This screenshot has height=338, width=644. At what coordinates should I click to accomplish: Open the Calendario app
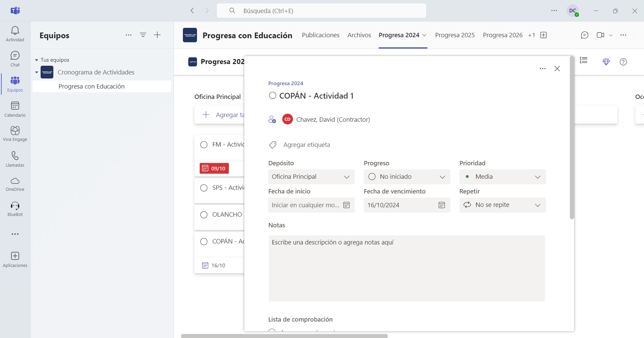pos(15,109)
